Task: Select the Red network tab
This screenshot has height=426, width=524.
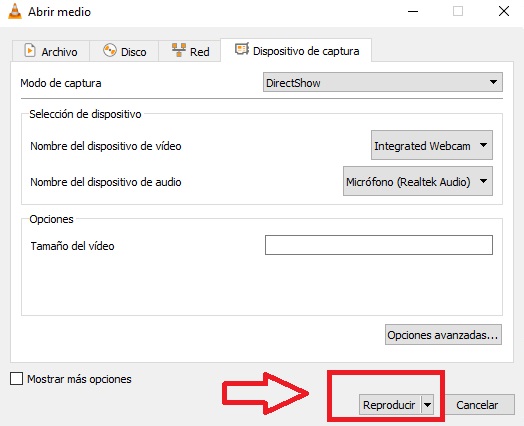Action: (190, 51)
